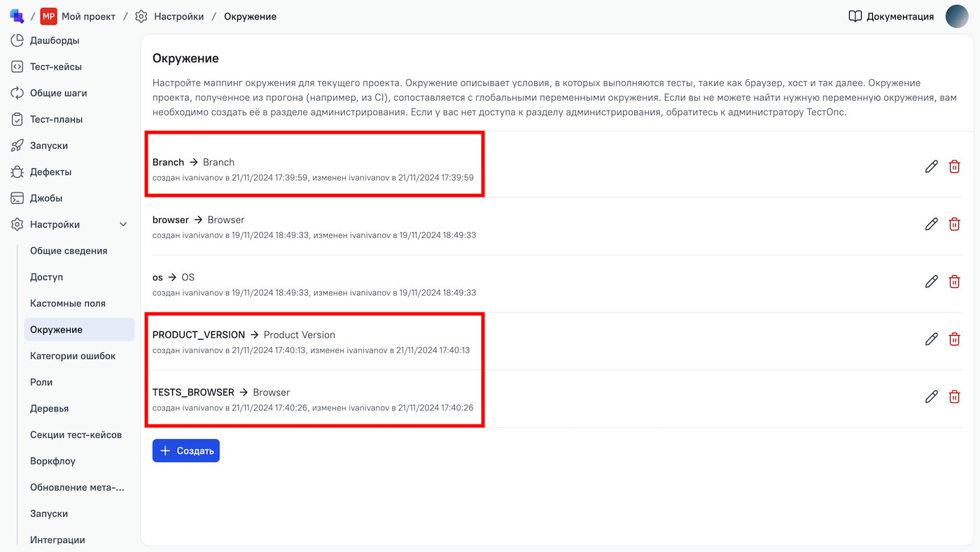Screen dimensions: 980x552
Task: Click the trash icon for browser mapping
Action: point(954,224)
